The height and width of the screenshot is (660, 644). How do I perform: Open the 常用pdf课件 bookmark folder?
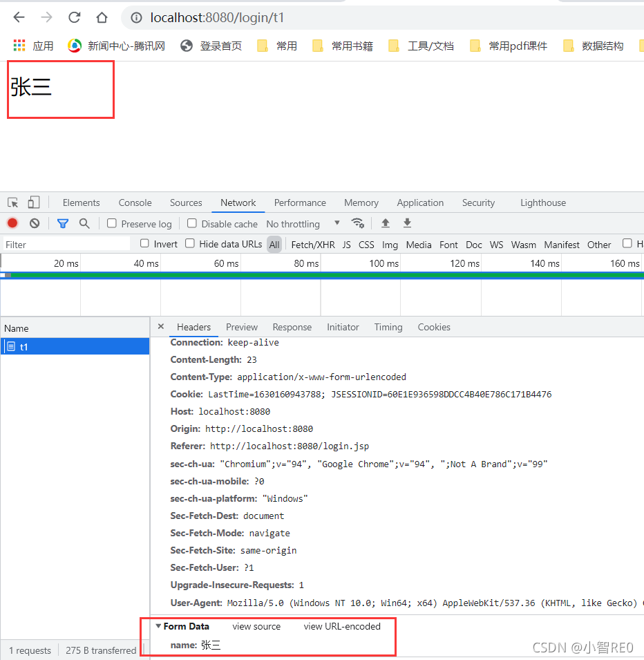tap(509, 46)
